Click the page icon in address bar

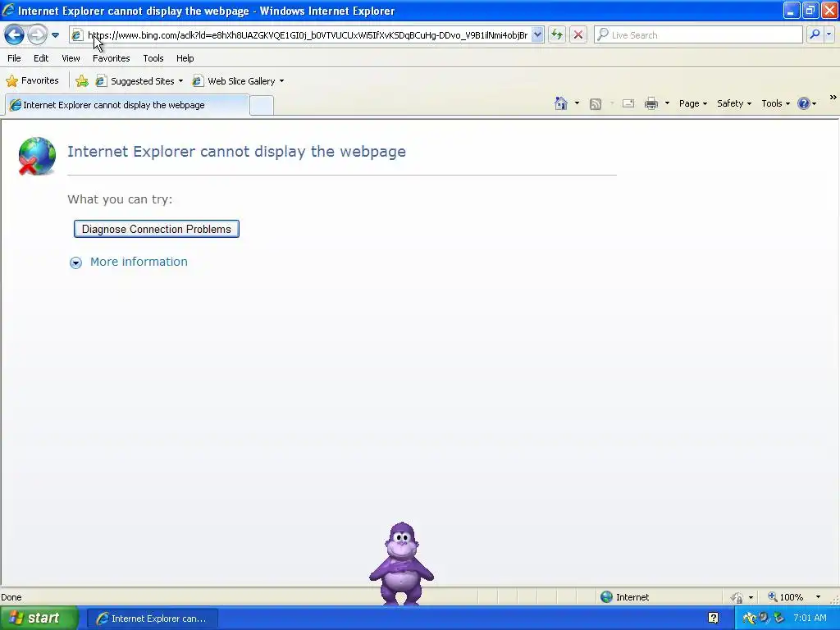[x=77, y=35]
